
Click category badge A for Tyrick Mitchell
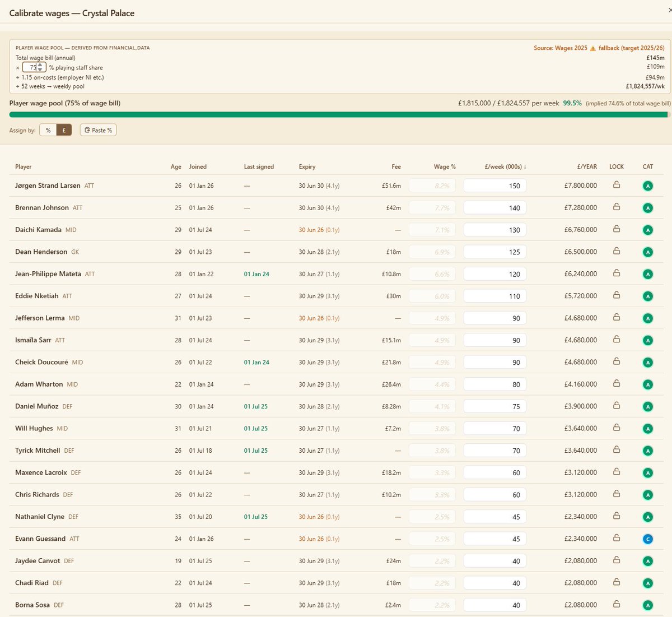648,451
